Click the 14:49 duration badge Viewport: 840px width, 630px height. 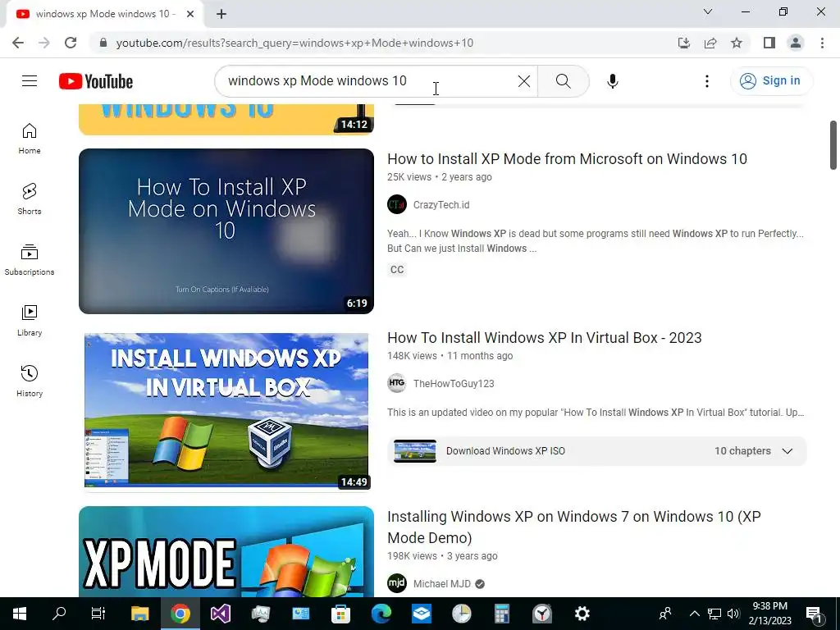coord(354,482)
